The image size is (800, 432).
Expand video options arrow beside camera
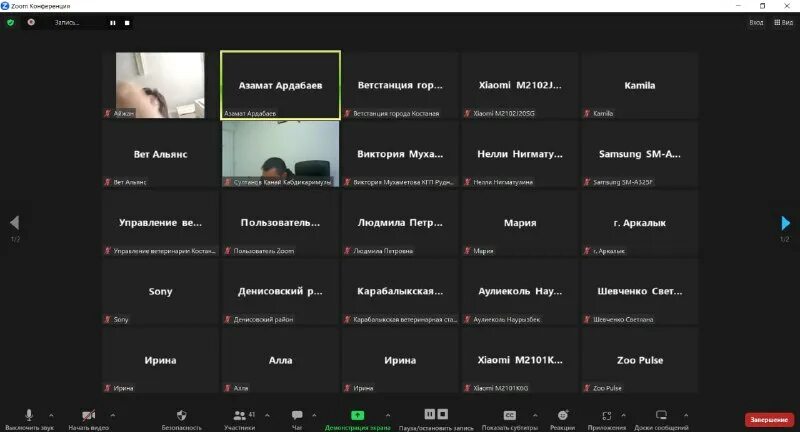[x=113, y=415]
